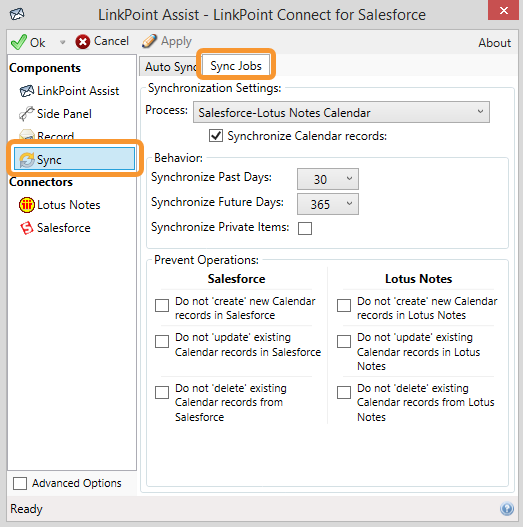Select LinkPoint Assist in Components list

click(78, 91)
